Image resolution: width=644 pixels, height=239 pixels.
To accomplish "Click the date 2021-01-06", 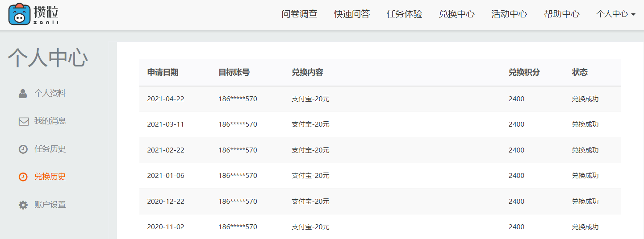I will [x=166, y=176].
